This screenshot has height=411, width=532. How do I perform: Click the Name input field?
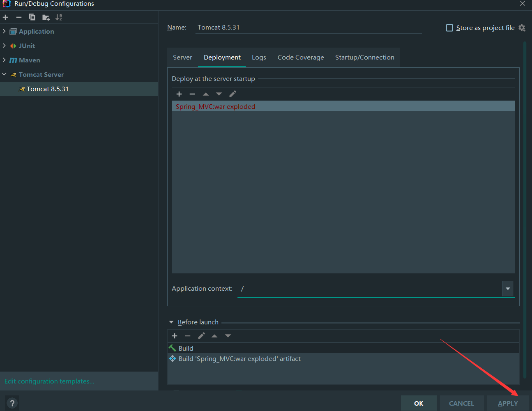point(309,28)
